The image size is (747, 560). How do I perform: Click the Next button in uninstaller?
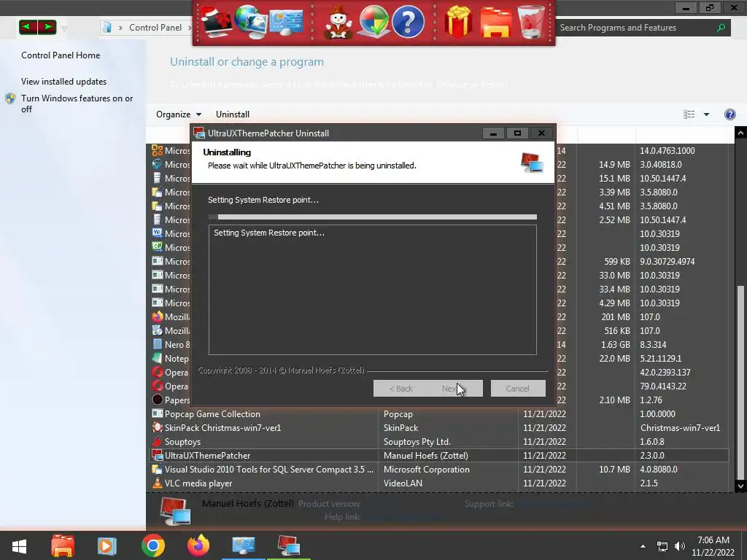(455, 388)
